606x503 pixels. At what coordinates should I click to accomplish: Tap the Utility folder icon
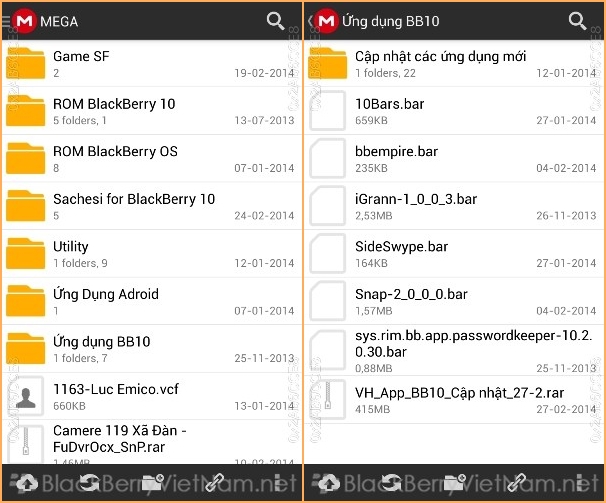(26, 253)
